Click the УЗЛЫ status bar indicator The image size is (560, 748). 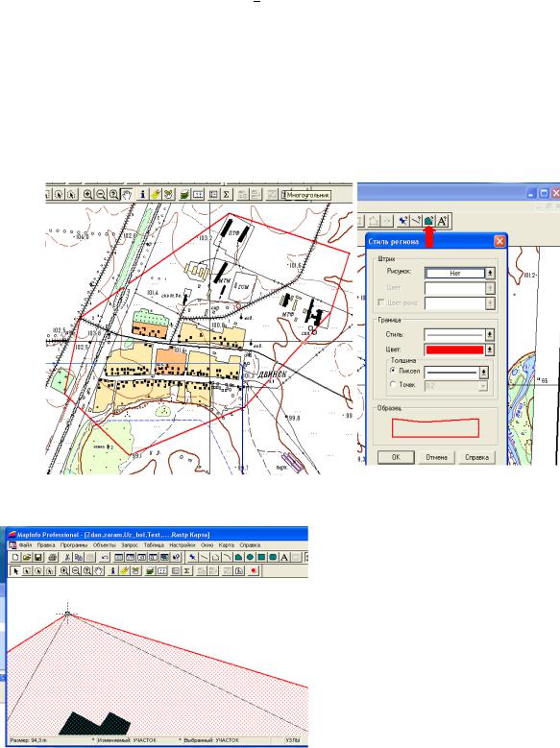[x=293, y=740]
